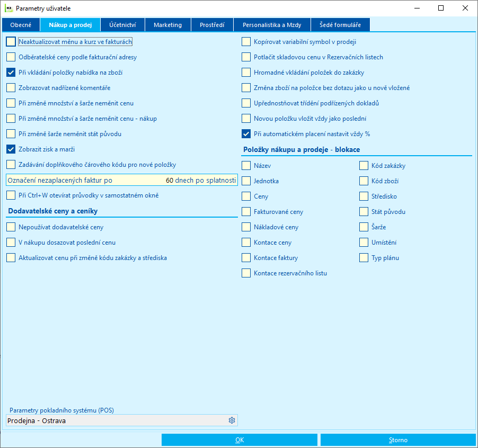Viewport: 478px width, 448px height.
Task: Check Při změně množství a šarže neměnit cenu
Action: [11, 103]
